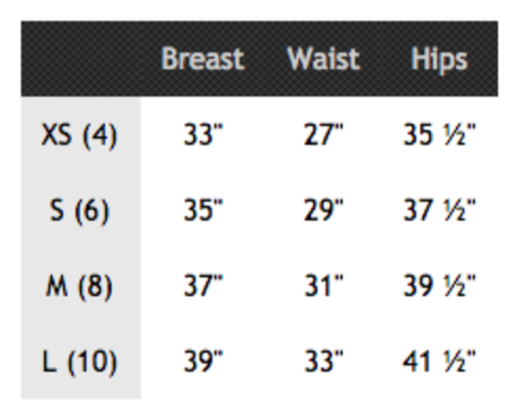Image resolution: width=517 pixels, height=420 pixels.
Task: Select the XS (4) size row label
Action: (78, 135)
